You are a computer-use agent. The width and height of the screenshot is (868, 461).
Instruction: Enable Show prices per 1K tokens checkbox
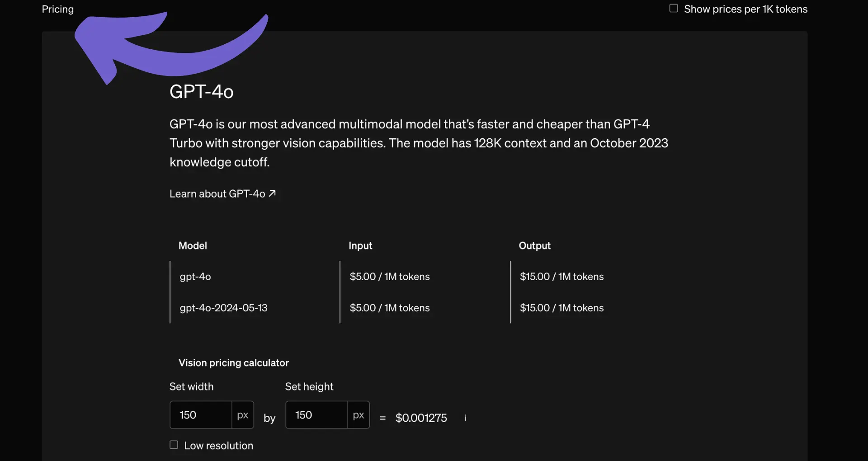click(674, 9)
